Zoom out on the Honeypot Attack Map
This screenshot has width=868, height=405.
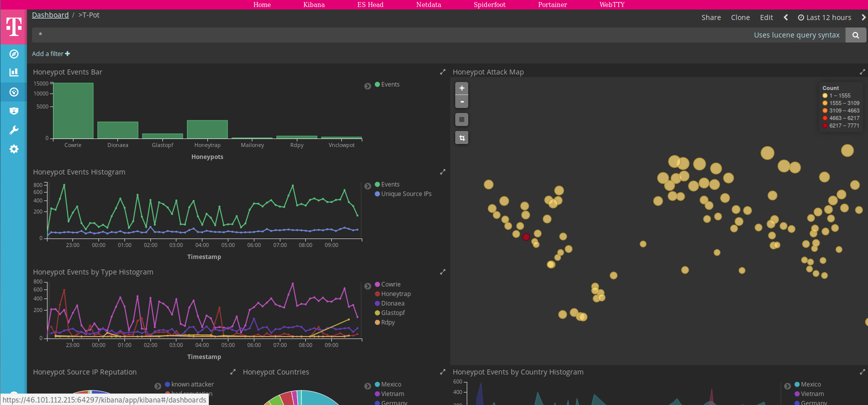[x=462, y=101]
